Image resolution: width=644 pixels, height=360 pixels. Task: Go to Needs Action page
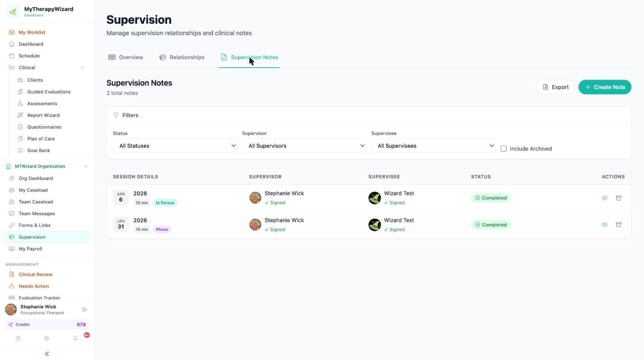(34, 286)
